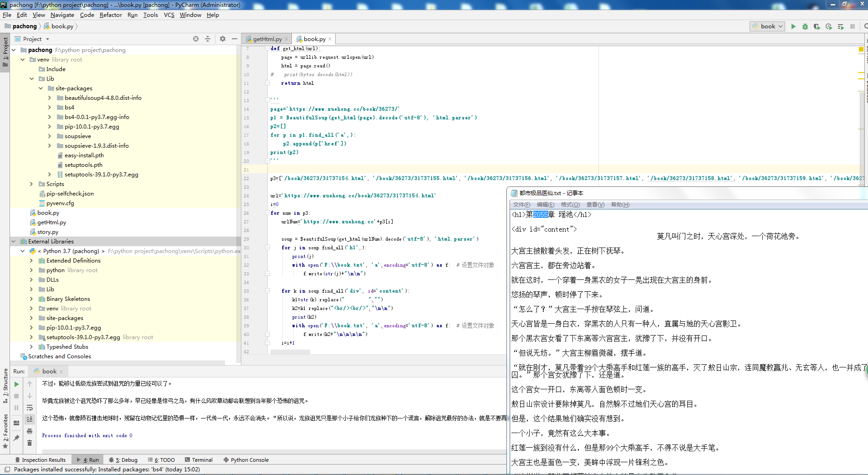
Task: Clear the Run console with trash icon
Action: tap(30, 443)
